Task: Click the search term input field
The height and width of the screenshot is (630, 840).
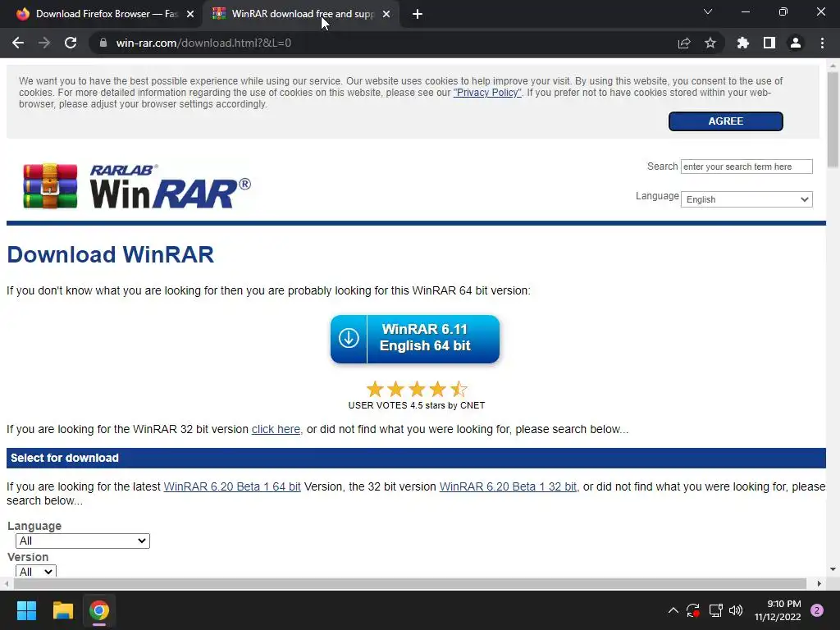Action: click(x=746, y=167)
